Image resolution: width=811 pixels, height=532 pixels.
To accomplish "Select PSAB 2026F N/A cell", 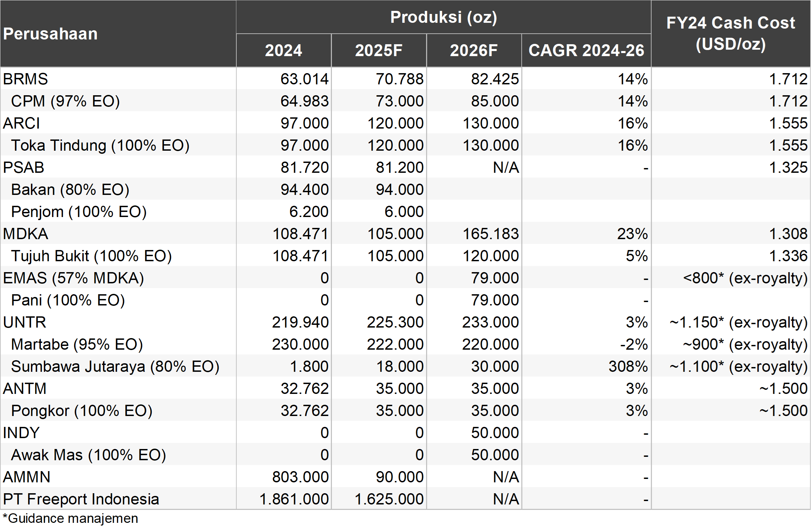I will pos(506,167).
